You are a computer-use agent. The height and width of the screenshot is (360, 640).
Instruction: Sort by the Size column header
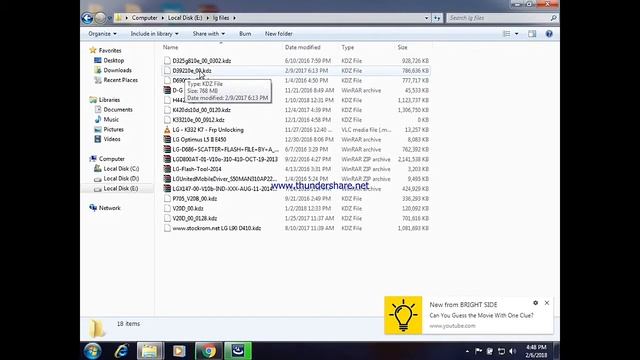click(x=402, y=47)
